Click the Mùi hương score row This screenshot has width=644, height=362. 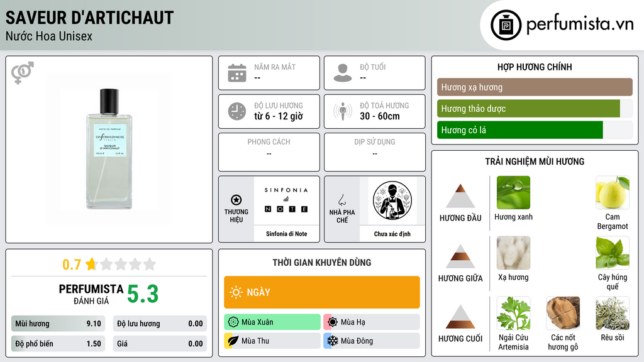click(58, 324)
